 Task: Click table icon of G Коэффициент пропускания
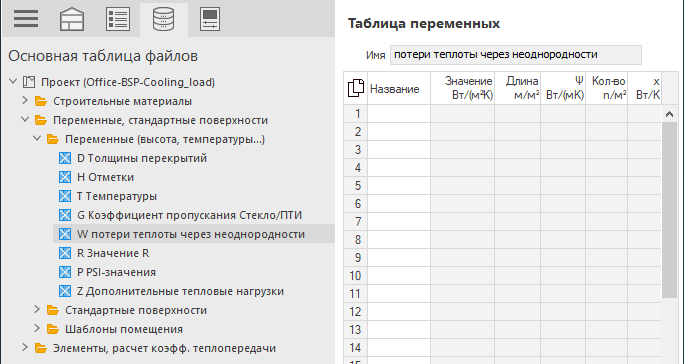point(65,215)
